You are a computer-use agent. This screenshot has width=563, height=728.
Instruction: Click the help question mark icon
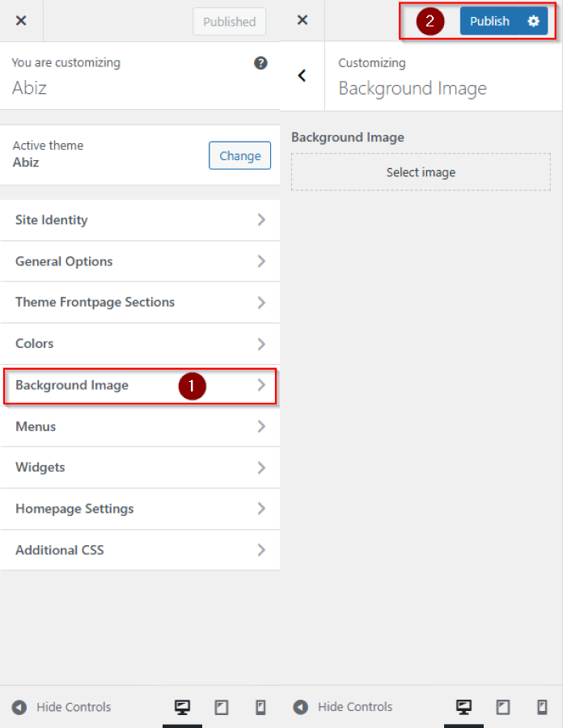[x=260, y=63]
